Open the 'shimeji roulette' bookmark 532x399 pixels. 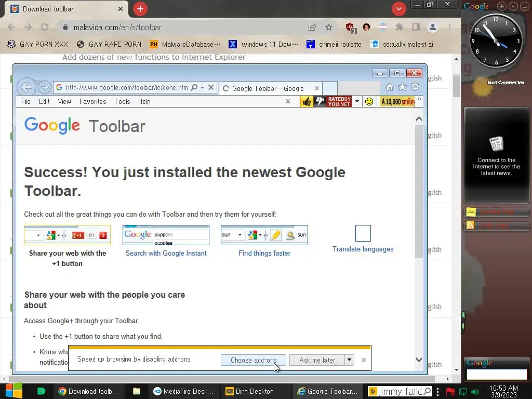[x=334, y=44]
